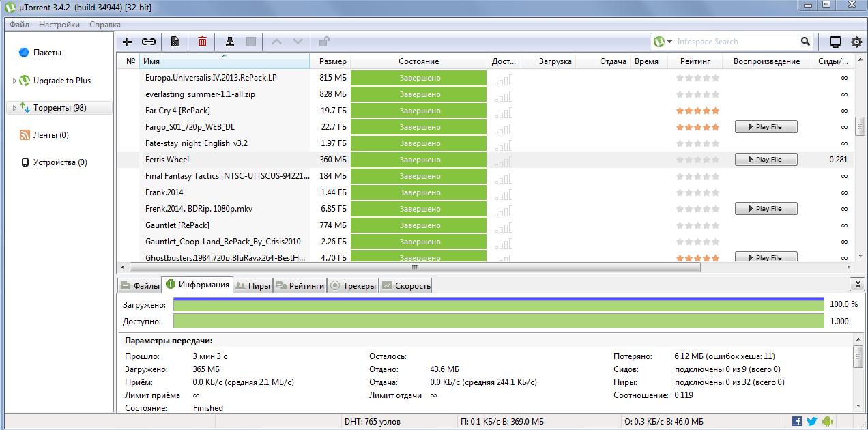Click the magnifier search icon
The width and height of the screenshot is (868, 430).
[806, 42]
